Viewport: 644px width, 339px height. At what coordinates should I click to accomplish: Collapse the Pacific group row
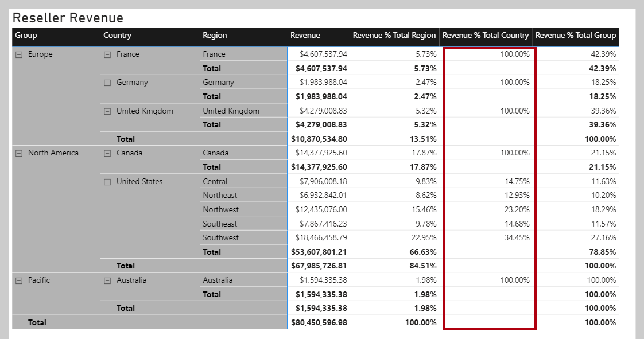pyautogui.click(x=19, y=280)
